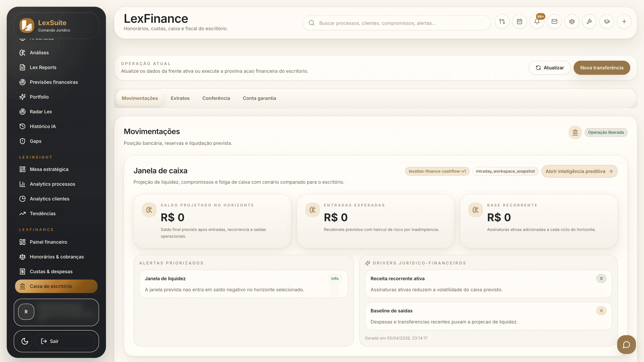The image size is (644, 362).
Task: Switch to the Extratos tab
Action: 180,98
